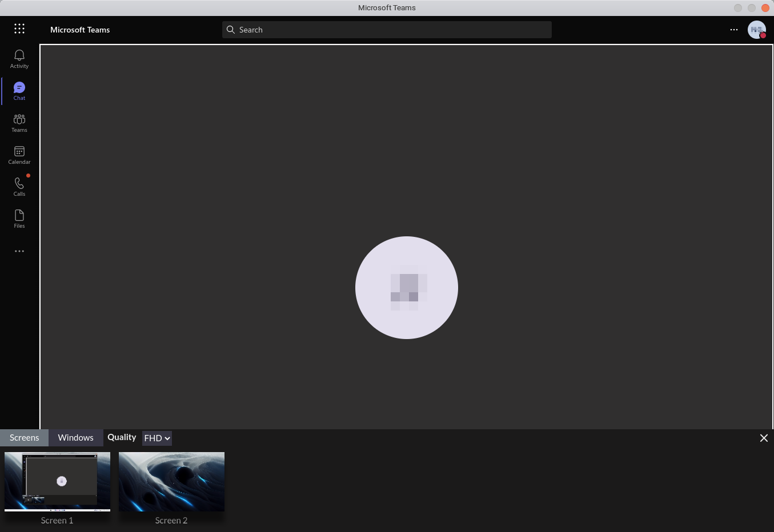Click the Microsoft Teams header title

click(x=80, y=30)
